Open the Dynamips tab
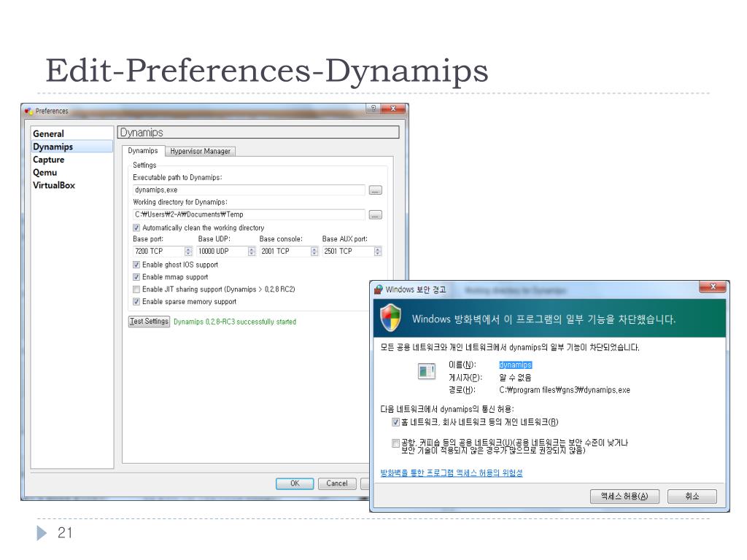 click(x=143, y=151)
